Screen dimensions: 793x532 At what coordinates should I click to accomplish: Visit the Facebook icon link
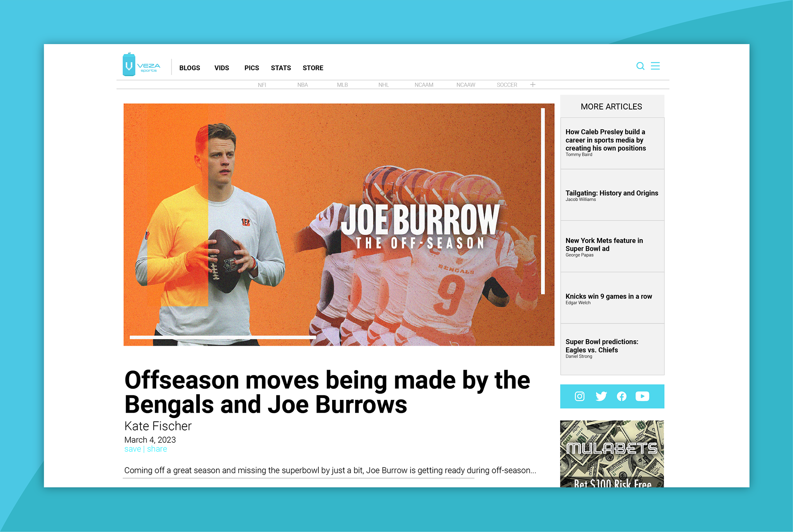coord(622,397)
